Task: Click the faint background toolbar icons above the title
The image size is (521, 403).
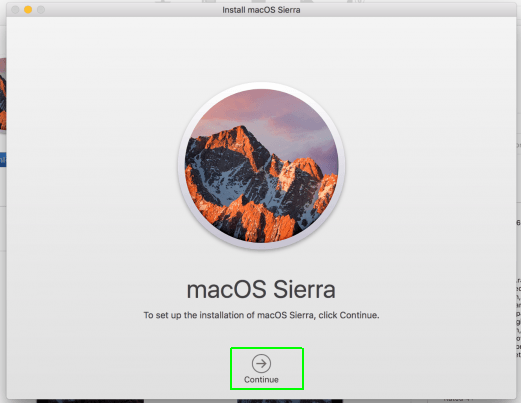Action: tap(260, 1)
